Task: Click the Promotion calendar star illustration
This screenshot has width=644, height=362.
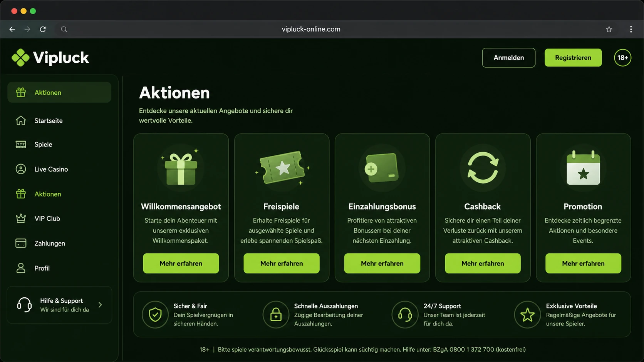Action: [583, 168]
